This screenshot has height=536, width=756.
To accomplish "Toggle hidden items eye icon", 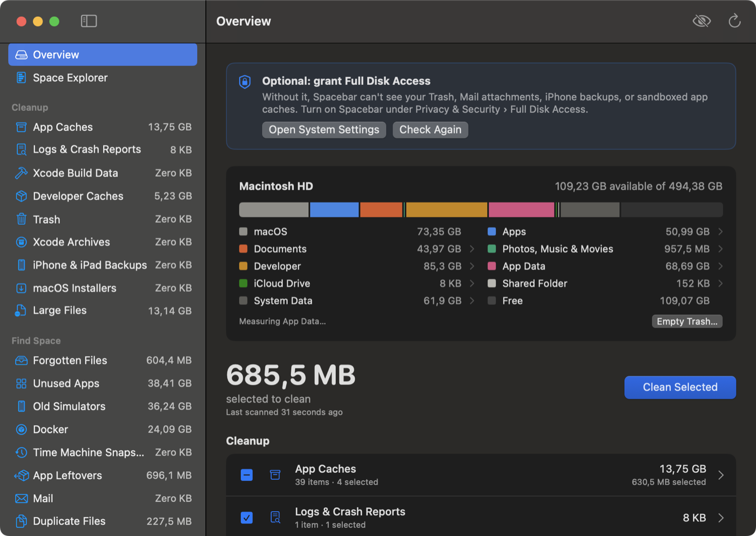I will pyautogui.click(x=701, y=21).
